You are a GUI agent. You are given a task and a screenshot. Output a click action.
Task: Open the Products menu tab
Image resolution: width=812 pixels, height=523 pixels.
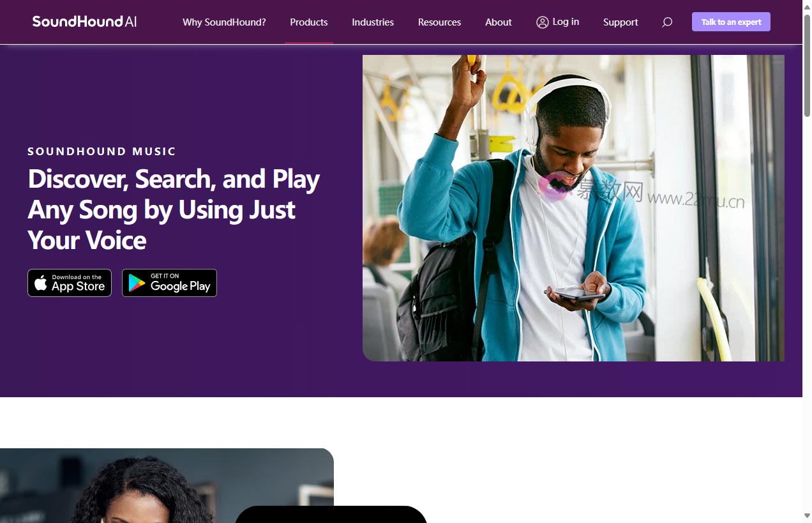pos(309,22)
